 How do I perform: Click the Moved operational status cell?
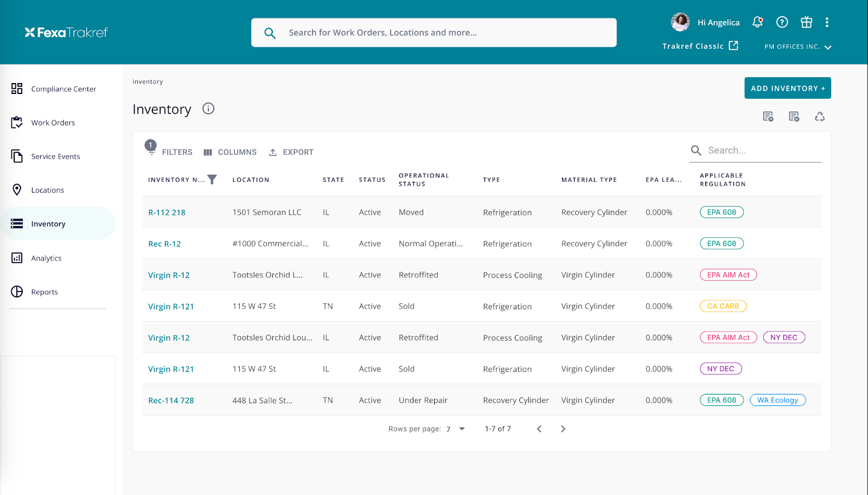click(411, 212)
